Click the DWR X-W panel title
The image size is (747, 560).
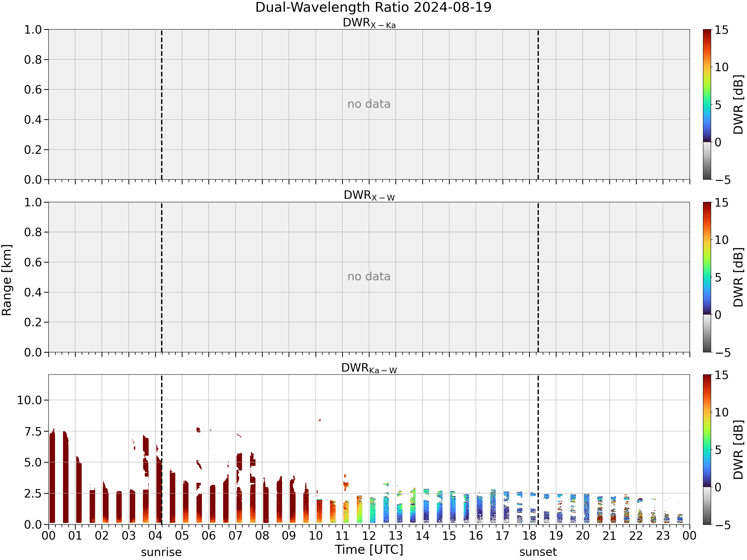[x=369, y=195]
